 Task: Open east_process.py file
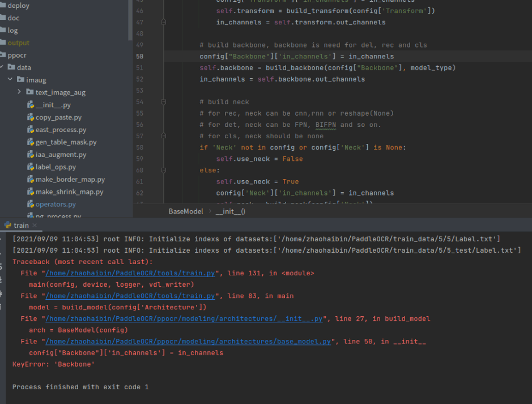pos(61,130)
